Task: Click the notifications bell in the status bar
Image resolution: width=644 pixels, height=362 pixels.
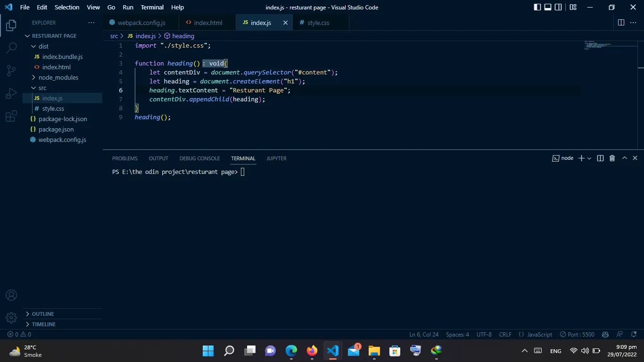Action: pos(634,334)
